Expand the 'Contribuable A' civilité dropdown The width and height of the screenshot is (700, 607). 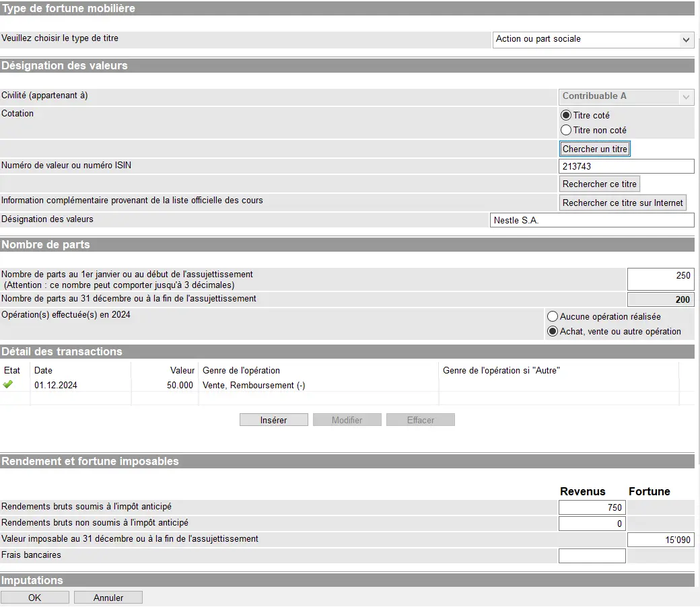626,97
